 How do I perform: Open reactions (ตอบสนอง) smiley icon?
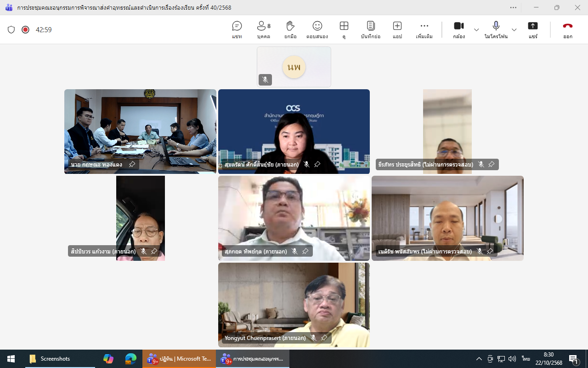(x=317, y=30)
